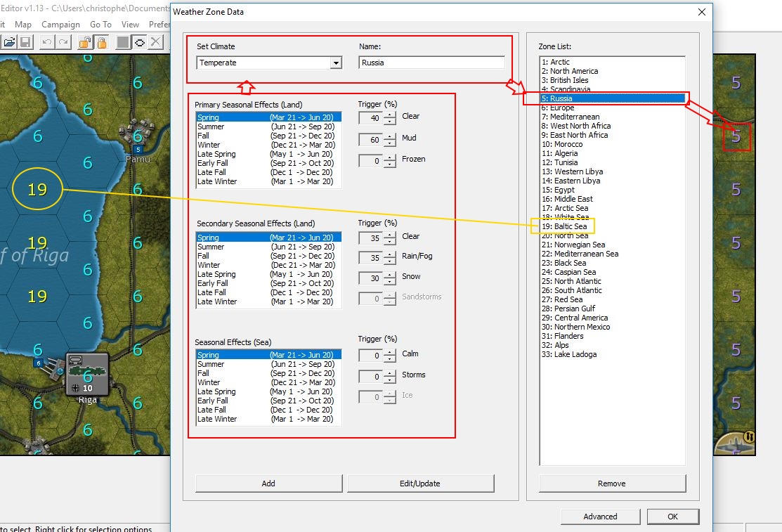782x532 pixels.
Task: Select the hexagon outline toolbar tool
Action: [x=140, y=42]
